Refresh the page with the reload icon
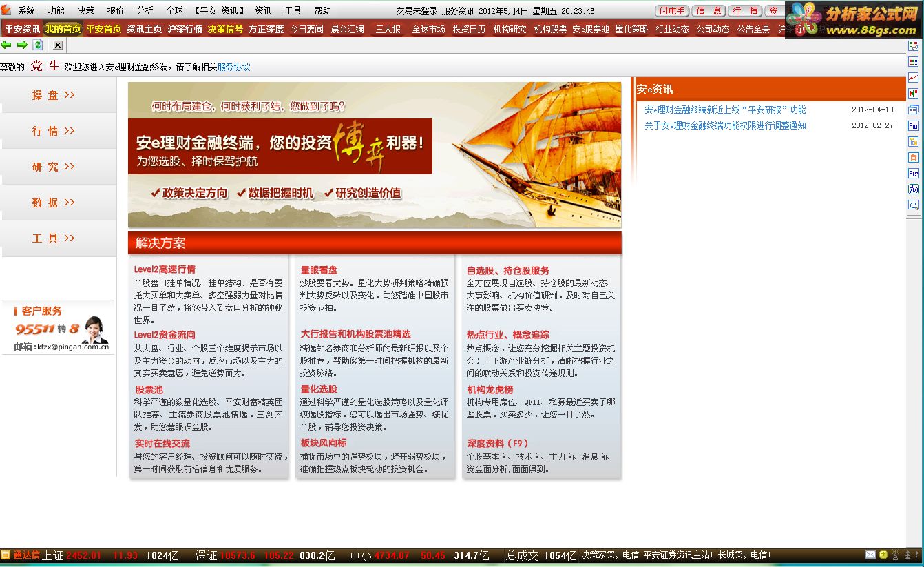The height and width of the screenshot is (567, 924). point(38,45)
